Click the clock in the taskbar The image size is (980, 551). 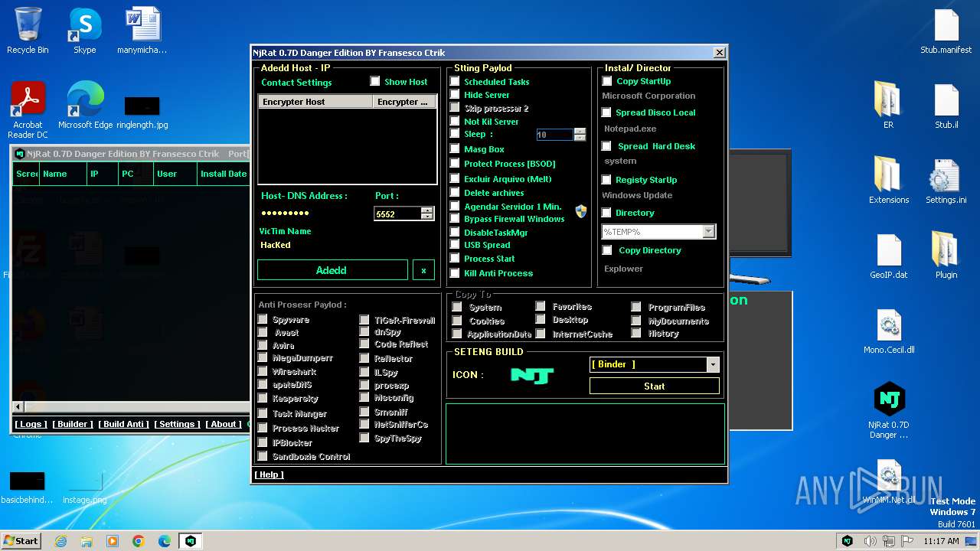[x=941, y=541]
